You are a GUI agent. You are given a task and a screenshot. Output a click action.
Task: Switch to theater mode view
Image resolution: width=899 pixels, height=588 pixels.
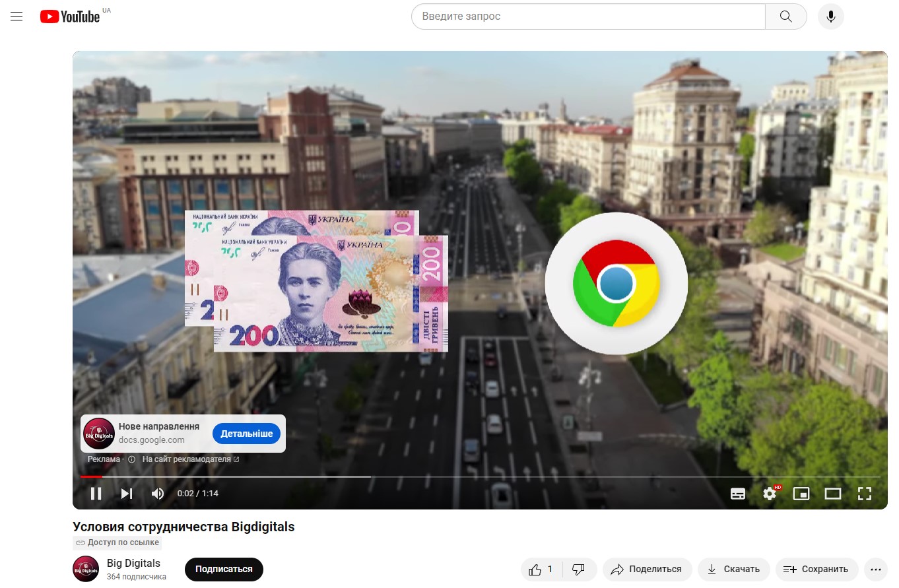[x=833, y=494]
